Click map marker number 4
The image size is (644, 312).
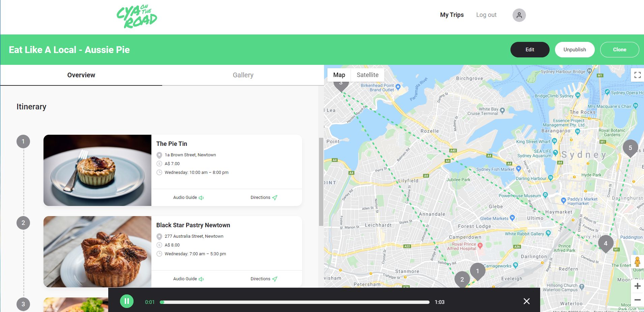[x=606, y=243]
